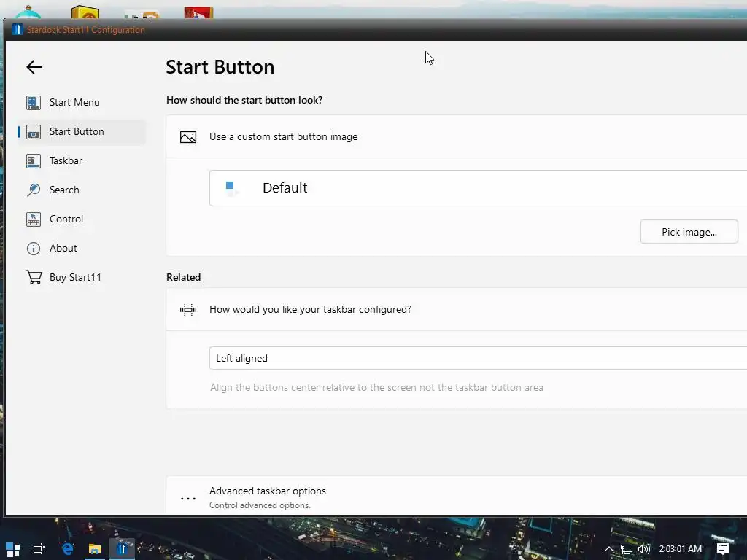This screenshot has height=560, width=747.
Task: Click the network tray icon
Action: point(627,549)
